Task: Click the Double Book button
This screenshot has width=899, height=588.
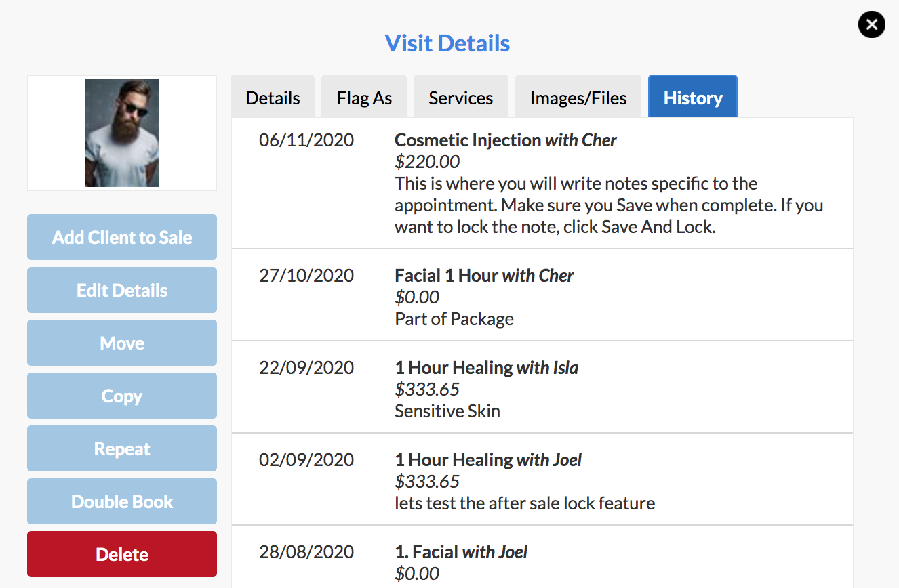Action: (122, 501)
